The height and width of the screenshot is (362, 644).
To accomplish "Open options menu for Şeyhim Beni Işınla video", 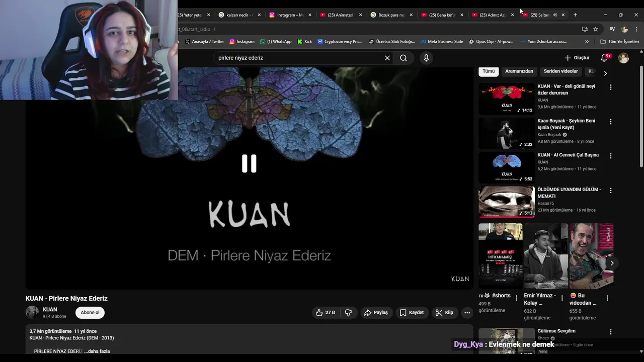I will [x=611, y=122].
